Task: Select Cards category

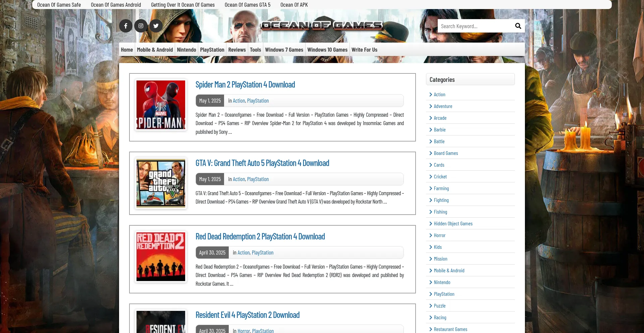Action: (x=439, y=165)
